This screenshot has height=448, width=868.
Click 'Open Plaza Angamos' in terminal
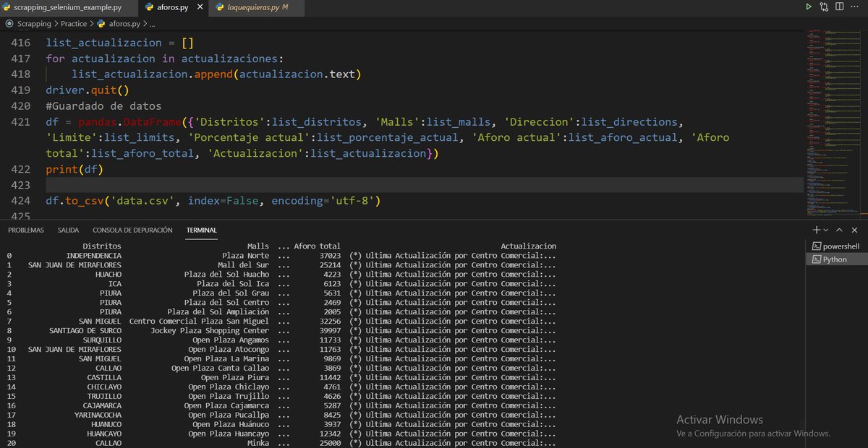pos(231,340)
